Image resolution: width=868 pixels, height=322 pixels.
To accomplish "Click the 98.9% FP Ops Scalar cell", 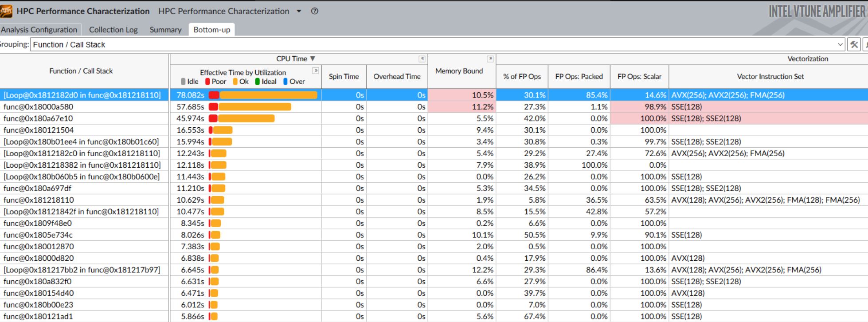I will 639,107.
